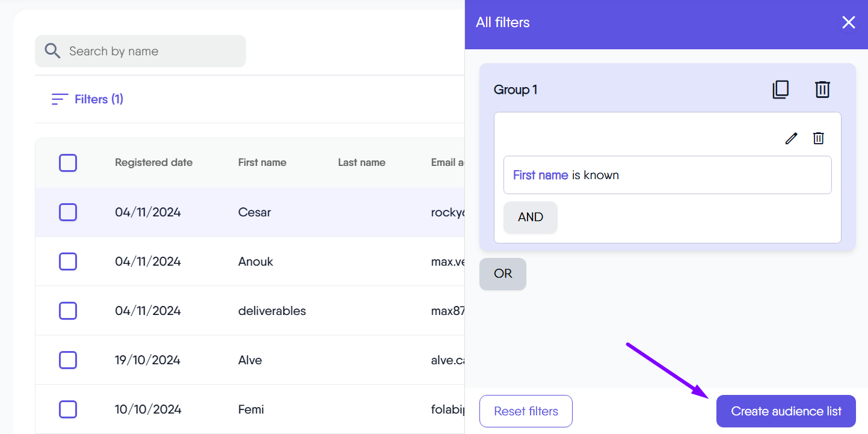
Task: Remove the First name filter condition
Action: pyautogui.click(x=818, y=138)
